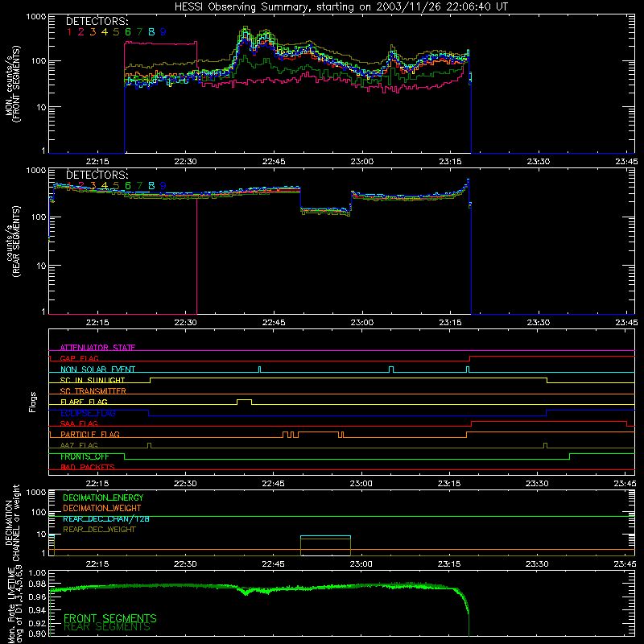Click the FRONT SEGMENTS livetime legend
Screen dimensions: 644x644
pyautogui.click(x=110, y=618)
